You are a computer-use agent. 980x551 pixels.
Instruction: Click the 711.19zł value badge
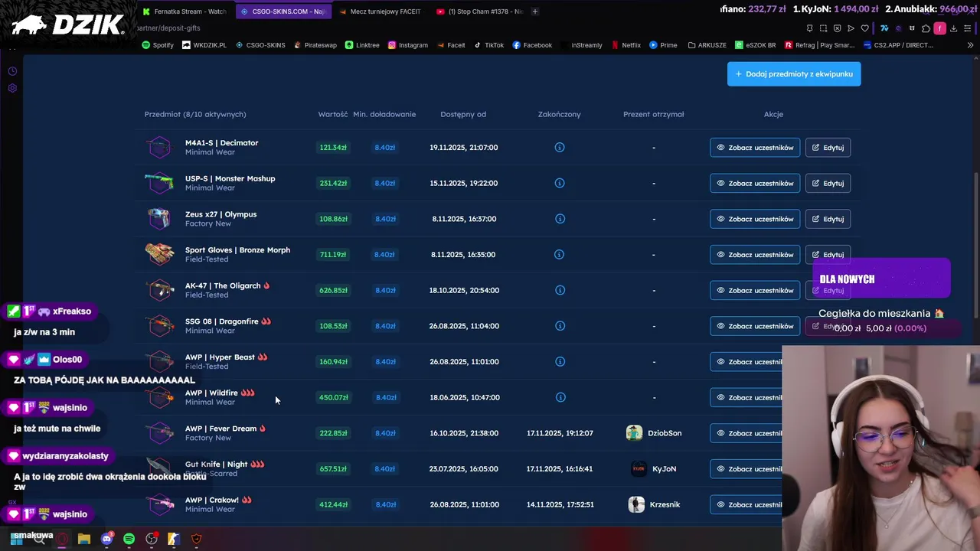[x=333, y=254]
